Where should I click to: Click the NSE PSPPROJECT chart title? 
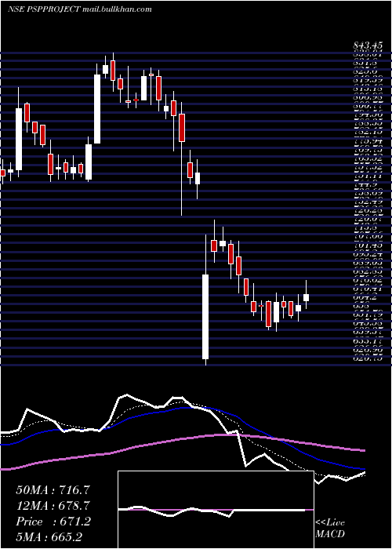pyautogui.click(x=44, y=9)
